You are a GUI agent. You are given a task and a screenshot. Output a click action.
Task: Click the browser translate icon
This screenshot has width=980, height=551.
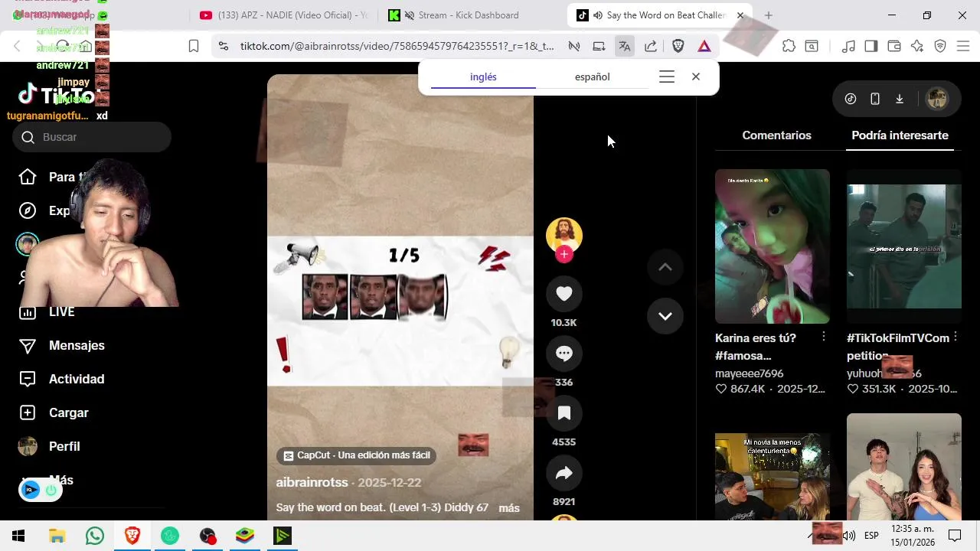pos(625,46)
